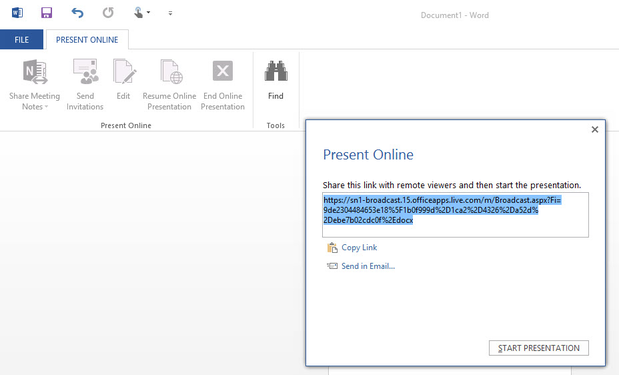
Task: Click the Copy Link clipboard icon
Action: pos(332,248)
